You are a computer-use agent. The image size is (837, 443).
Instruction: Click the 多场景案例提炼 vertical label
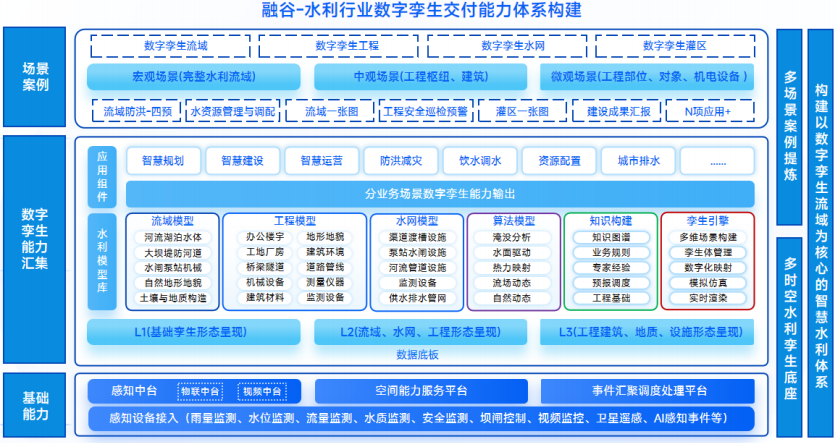coord(789,127)
